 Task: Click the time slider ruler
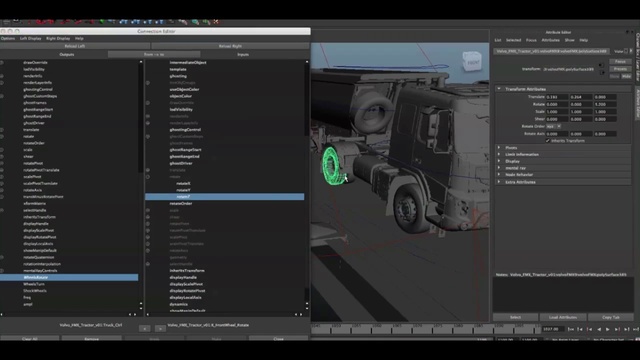tap(426, 328)
